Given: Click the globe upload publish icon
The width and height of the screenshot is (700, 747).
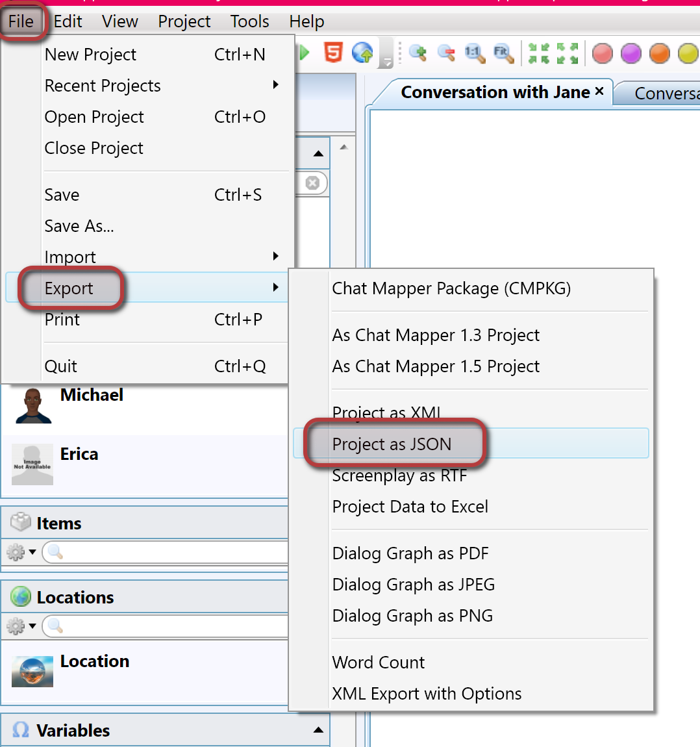Looking at the screenshot, I should click(x=362, y=53).
